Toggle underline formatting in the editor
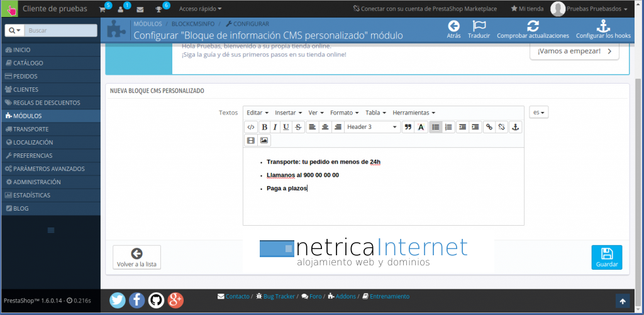The height and width of the screenshot is (315, 644). tap(286, 127)
